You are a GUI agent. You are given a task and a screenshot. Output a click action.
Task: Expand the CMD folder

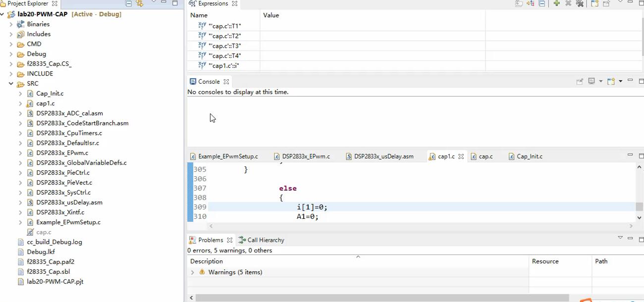11,44
